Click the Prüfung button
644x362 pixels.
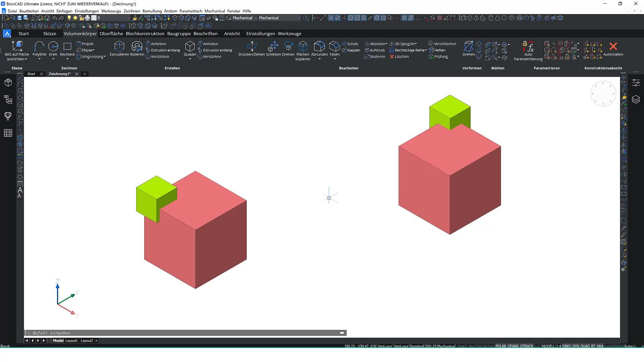coord(438,57)
